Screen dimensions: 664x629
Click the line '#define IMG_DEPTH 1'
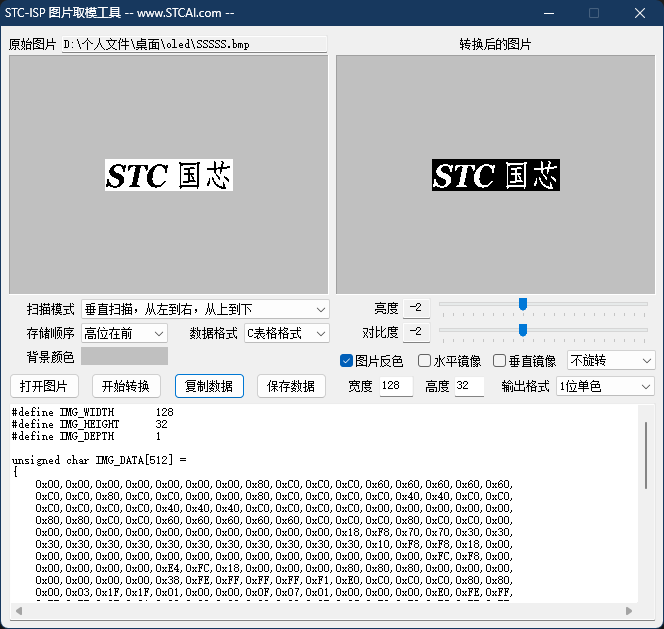coord(86,436)
